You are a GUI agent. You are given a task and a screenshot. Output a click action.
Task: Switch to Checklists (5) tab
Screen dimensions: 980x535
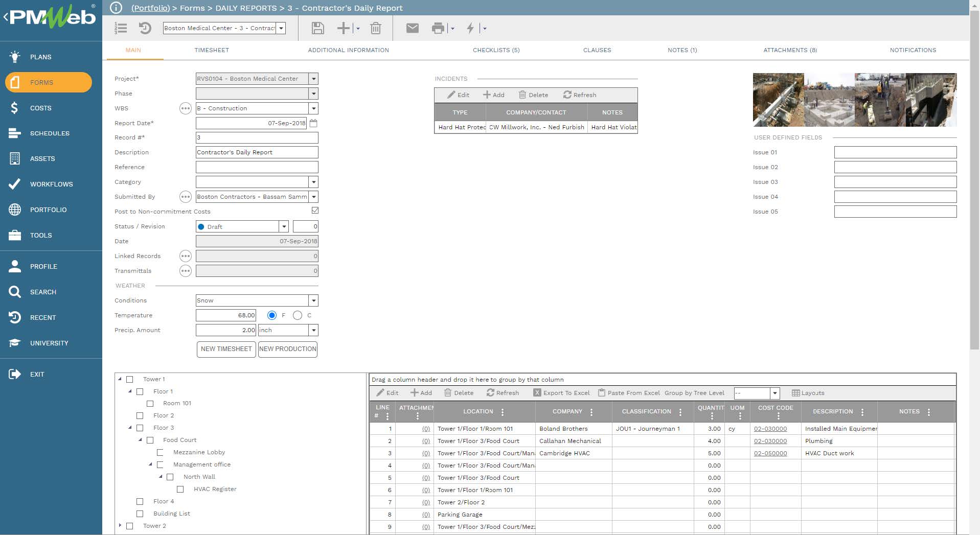pos(496,50)
